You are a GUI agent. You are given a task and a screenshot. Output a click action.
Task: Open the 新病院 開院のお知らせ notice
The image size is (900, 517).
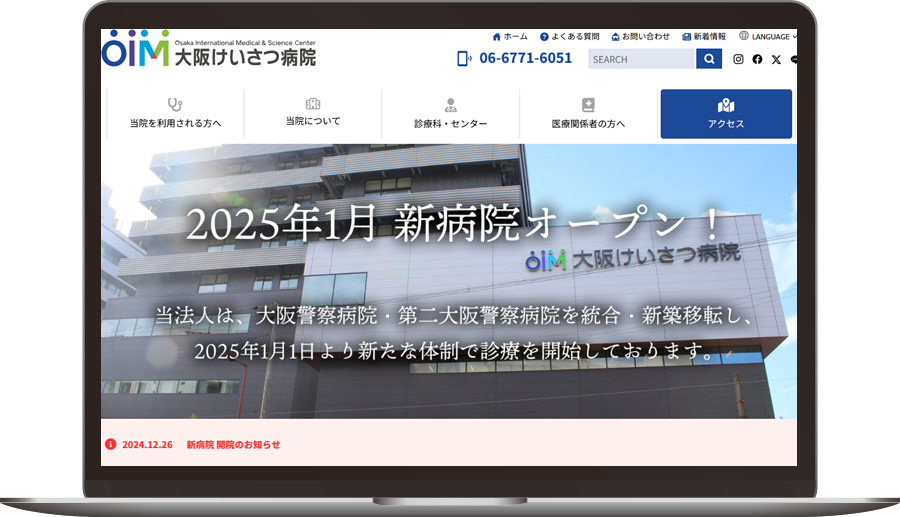click(x=233, y=445)
